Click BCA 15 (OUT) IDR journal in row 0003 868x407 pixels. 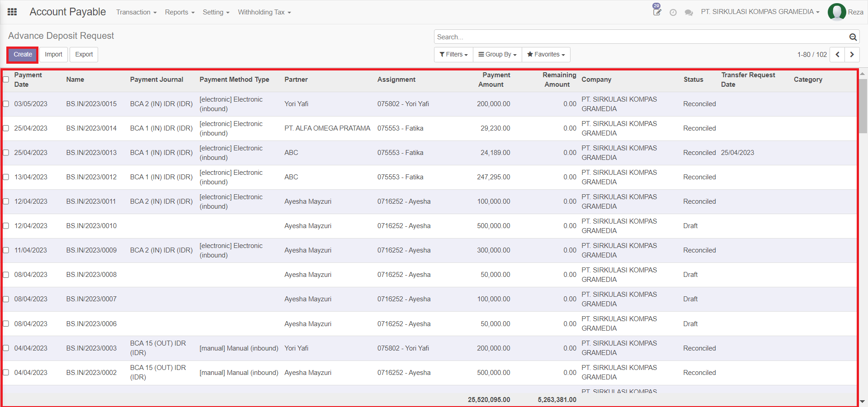pyautogui.click(x=158, y=348)
